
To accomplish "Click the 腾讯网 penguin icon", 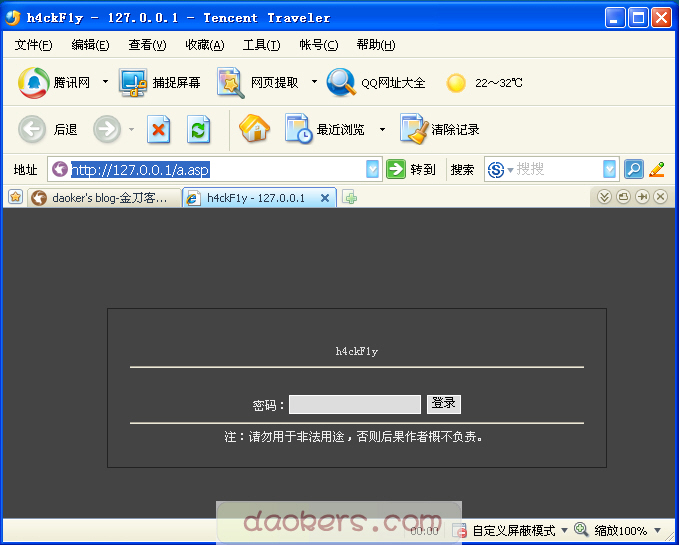I will tap(33, 82).
